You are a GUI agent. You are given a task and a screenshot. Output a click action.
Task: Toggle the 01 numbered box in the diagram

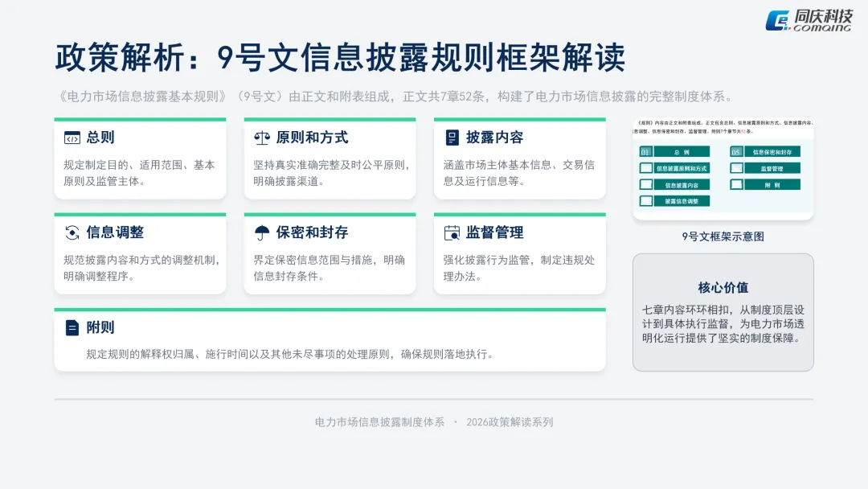click(x=646, y=151)
